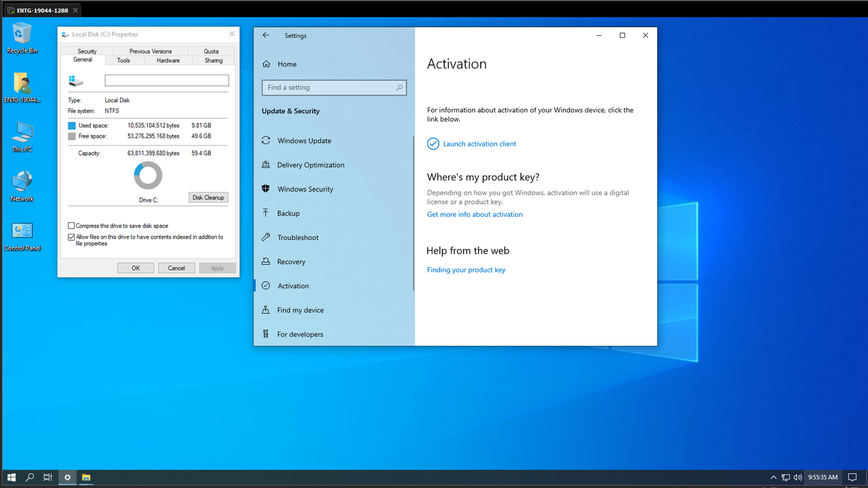
Task: Switch to the Hardware tab
Action: coord(168,60)
